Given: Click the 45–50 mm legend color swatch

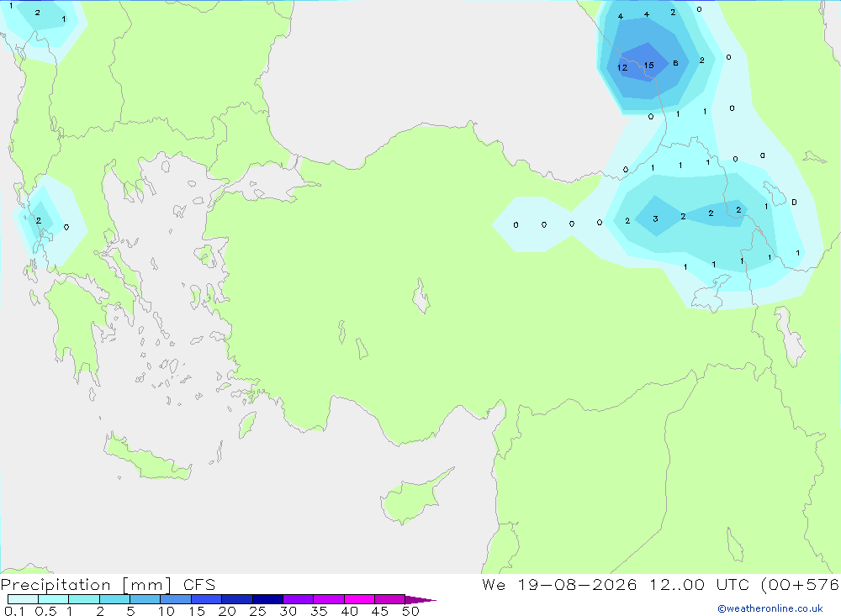Looking at the screenshot, I should pyautogui.click(x=390, y=599).
